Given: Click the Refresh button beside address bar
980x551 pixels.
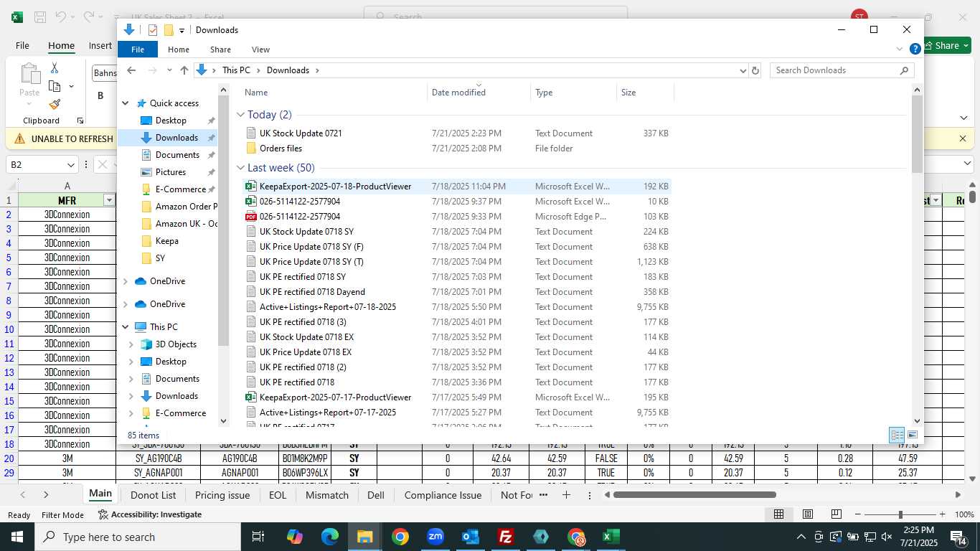Looking at the screenshot, I should 755,70.
